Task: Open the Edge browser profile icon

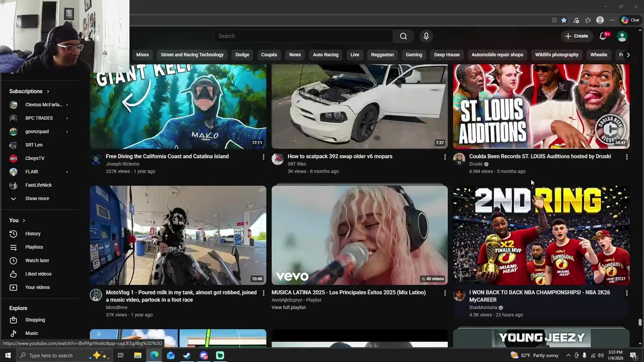Action: pyautogui.click(x=600, y=20)
